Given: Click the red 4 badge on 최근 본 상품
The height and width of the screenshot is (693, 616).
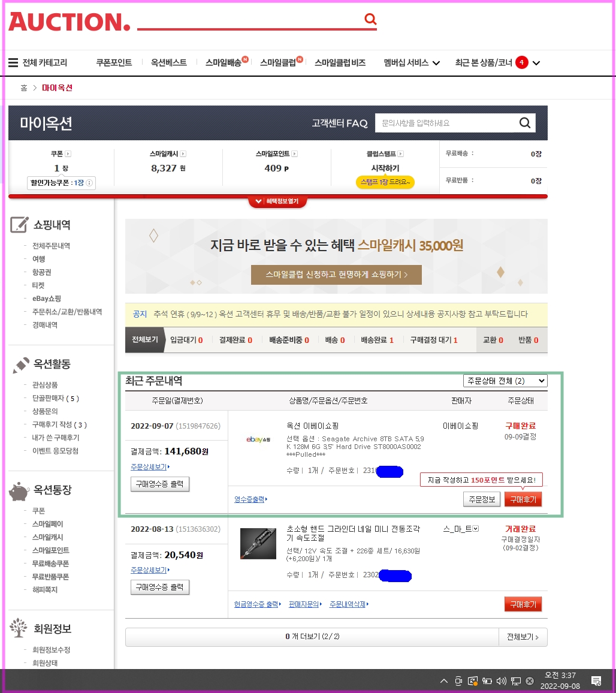Looking at the screenshot, I should coord(521,62).
